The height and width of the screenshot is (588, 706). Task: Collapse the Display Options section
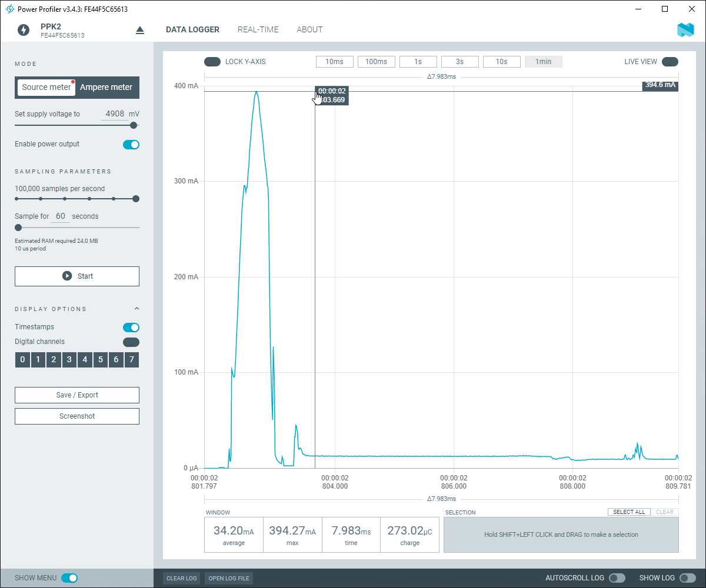(x=136, y=308)
